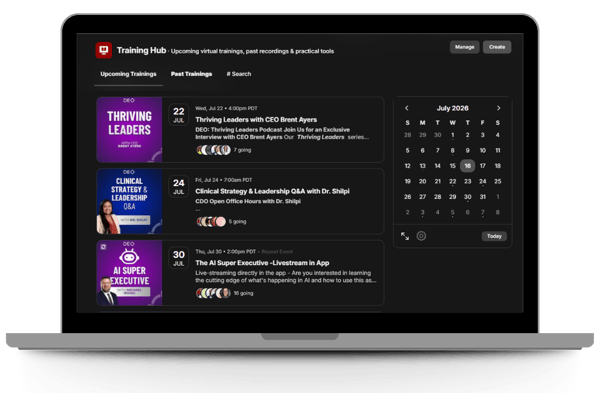600x393 pixels.
Task: Select July 11 in the calendar
Action: coord(497,150)
